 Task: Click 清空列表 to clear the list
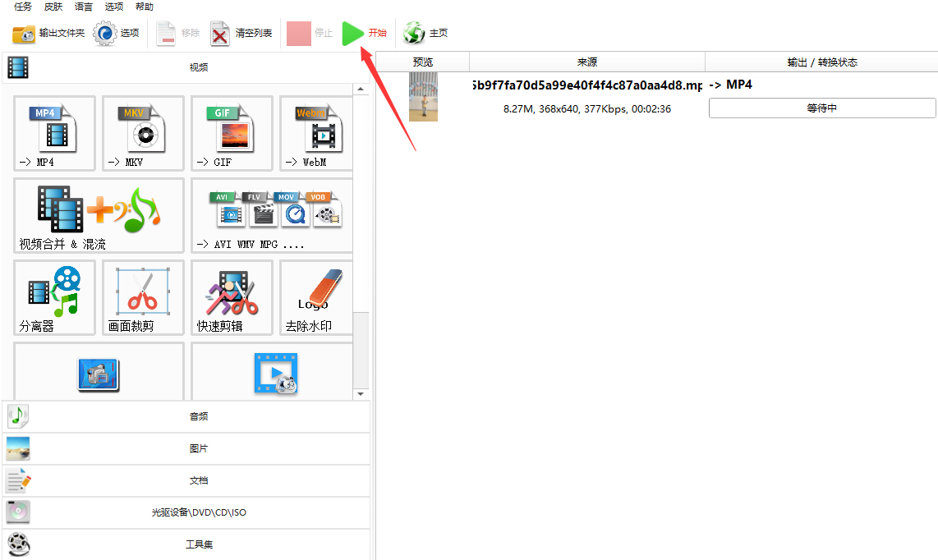241,34
